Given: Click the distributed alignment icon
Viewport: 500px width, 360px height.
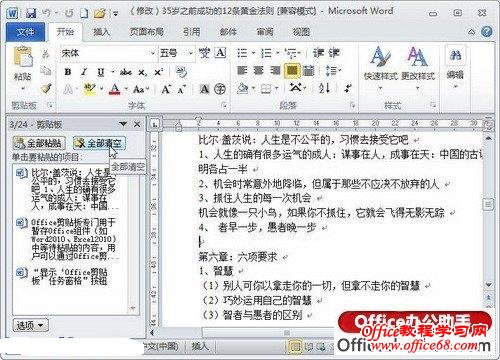Looking at the screenshot, I should (x=309, y=70).
